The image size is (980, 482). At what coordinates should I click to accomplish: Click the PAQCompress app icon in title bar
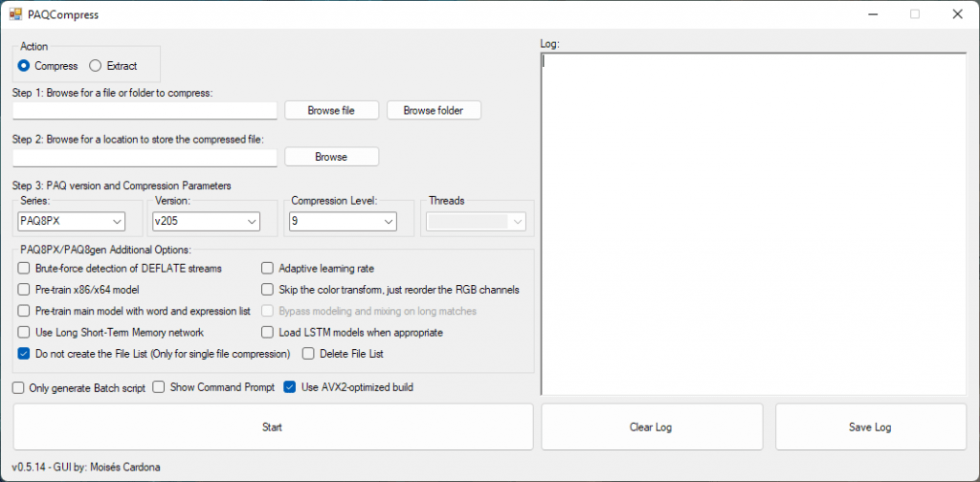pos(15,14)
